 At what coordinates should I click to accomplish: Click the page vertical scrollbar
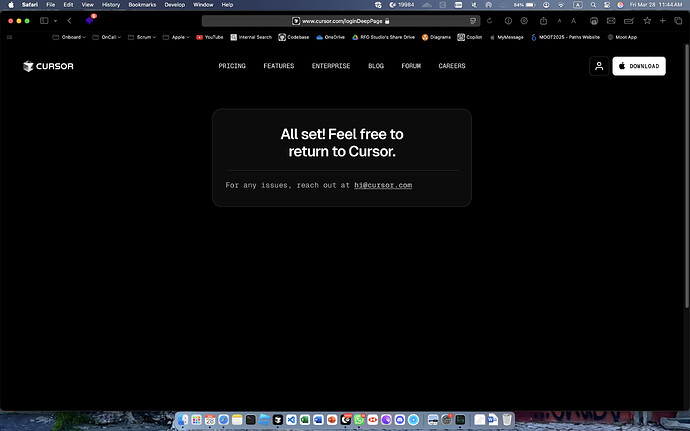687,176
